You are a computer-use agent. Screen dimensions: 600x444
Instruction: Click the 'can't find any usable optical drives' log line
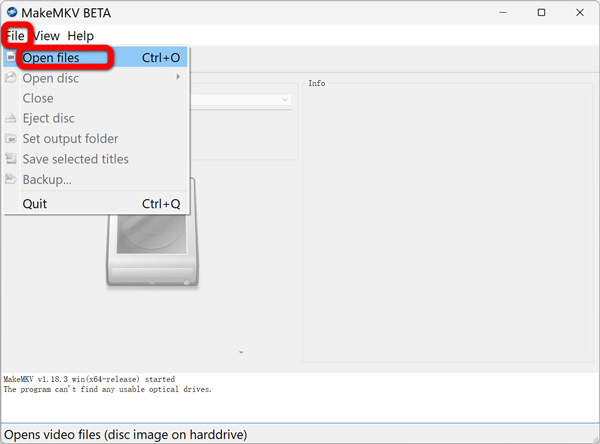pyautogui.click(x=108, y=389)
